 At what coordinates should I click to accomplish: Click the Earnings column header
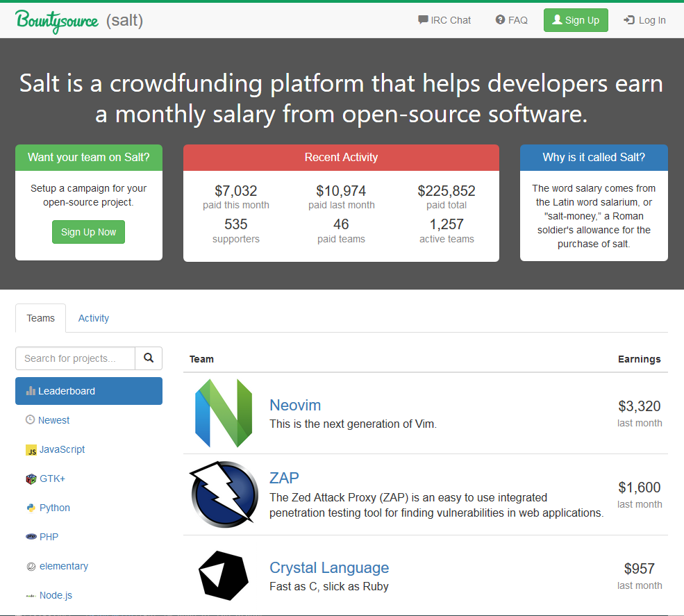coord(639,359)
